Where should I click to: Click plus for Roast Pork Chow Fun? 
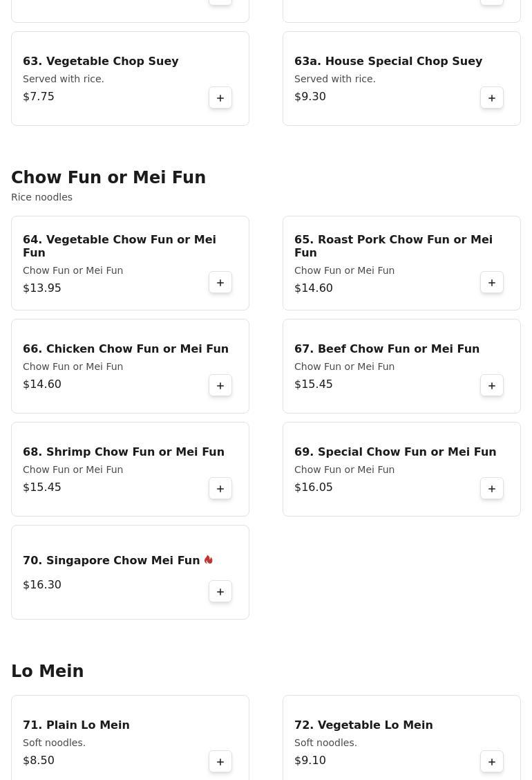[492, 283]
